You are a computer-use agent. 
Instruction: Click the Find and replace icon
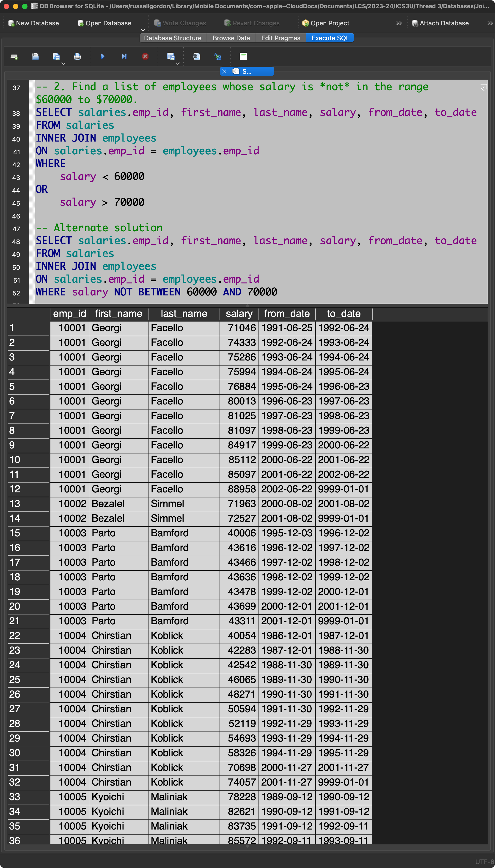[x=217, y=56]
